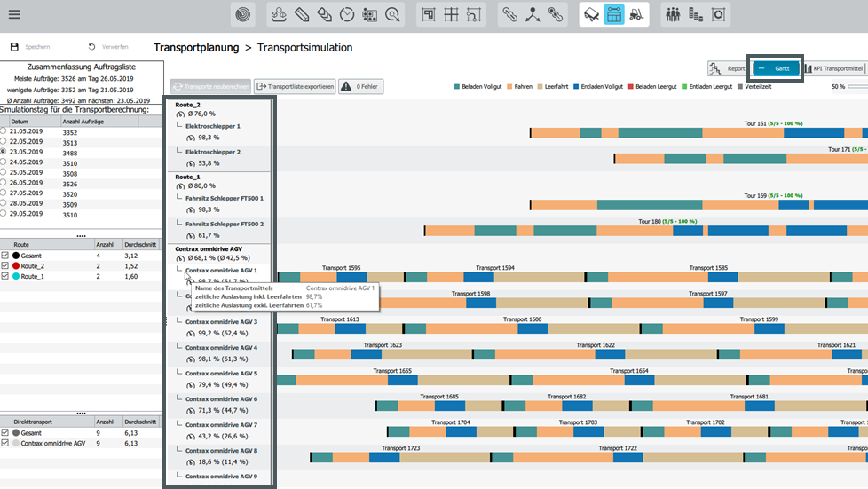Select the 26.05.2019 date radio button
Screen dimensions: 868x489
4,183
